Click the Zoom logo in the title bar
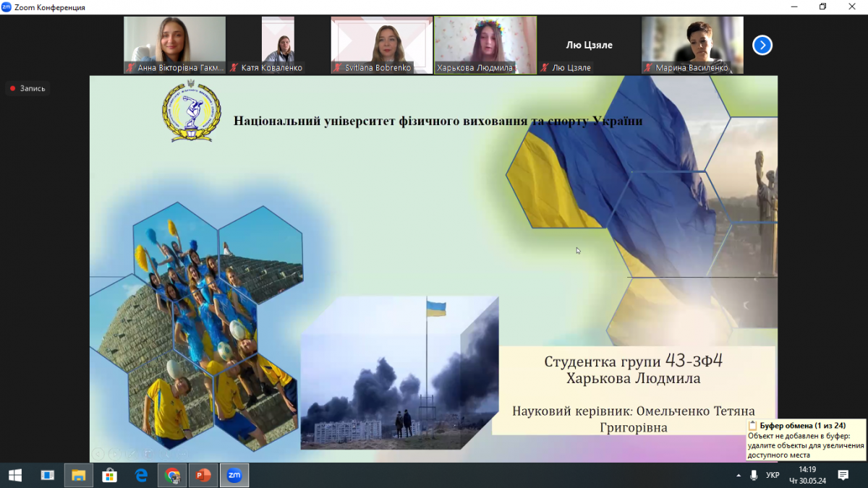The width and height of the screenshot is (868, 488). (x=7, y=7)
